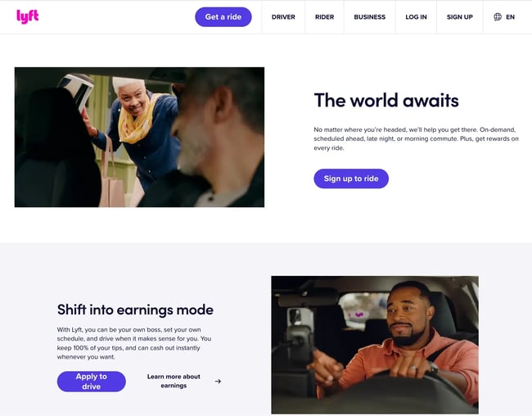The height and width of the screenshot is (416, 532).
Task: Click the pink Lyft logo
Action: (28, 16)
